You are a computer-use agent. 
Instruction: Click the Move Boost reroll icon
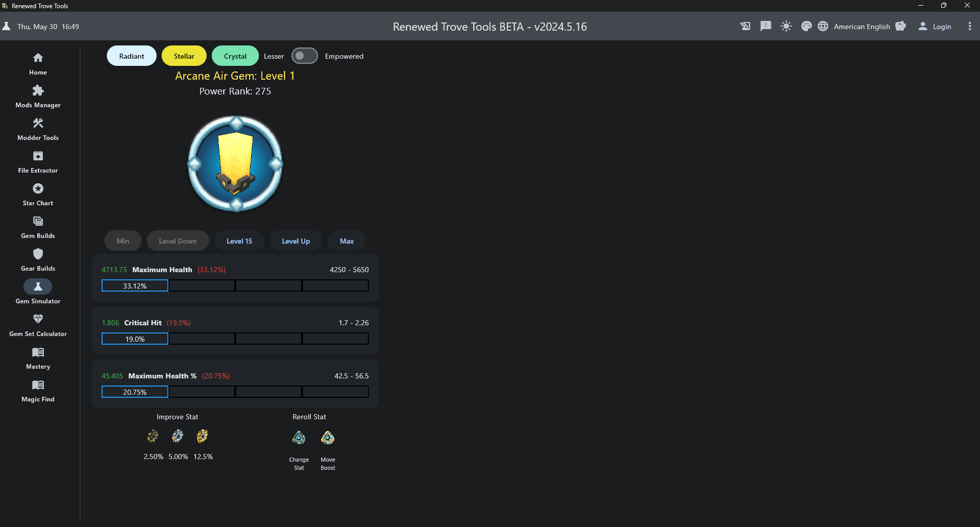(x=328, y=438)
